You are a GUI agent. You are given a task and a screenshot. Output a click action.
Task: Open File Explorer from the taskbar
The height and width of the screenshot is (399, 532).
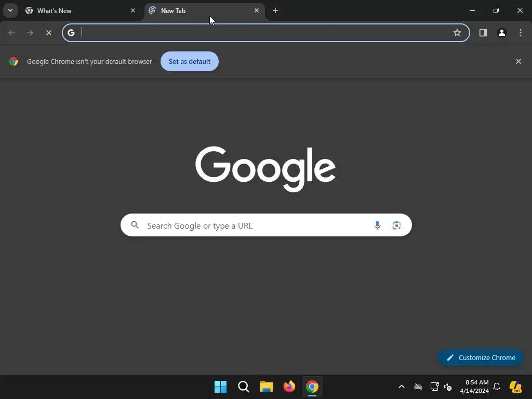click(267, 387)
